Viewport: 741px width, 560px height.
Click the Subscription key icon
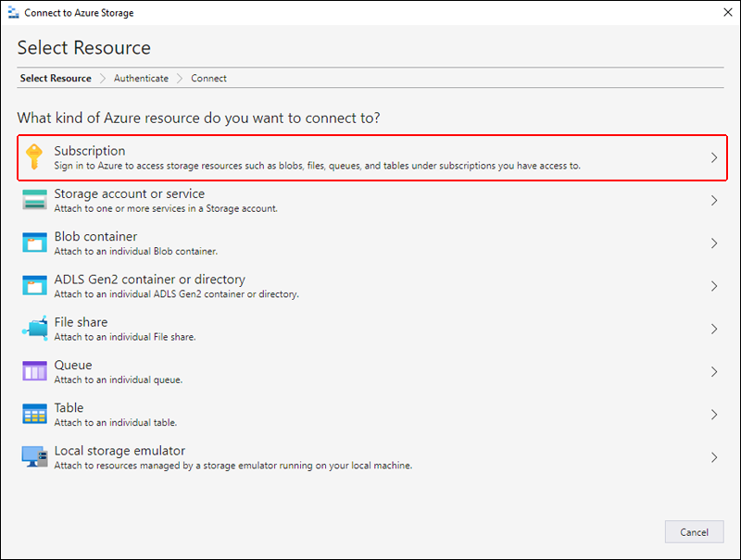(x=34, y=157)
